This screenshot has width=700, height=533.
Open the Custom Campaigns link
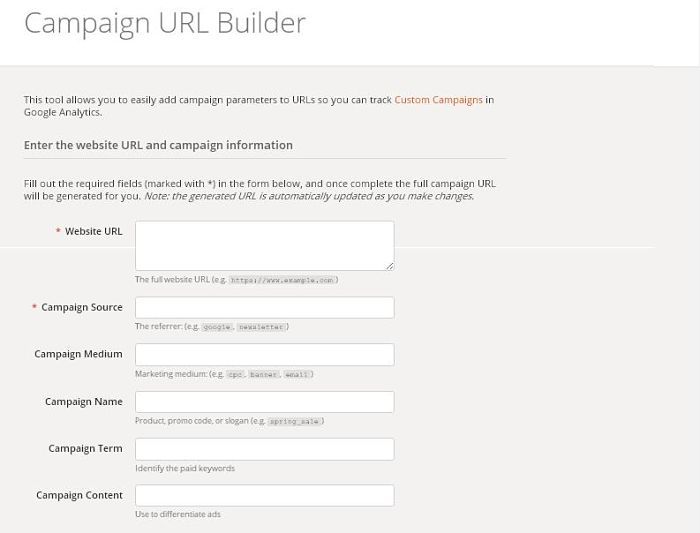(x=438, y=100)
